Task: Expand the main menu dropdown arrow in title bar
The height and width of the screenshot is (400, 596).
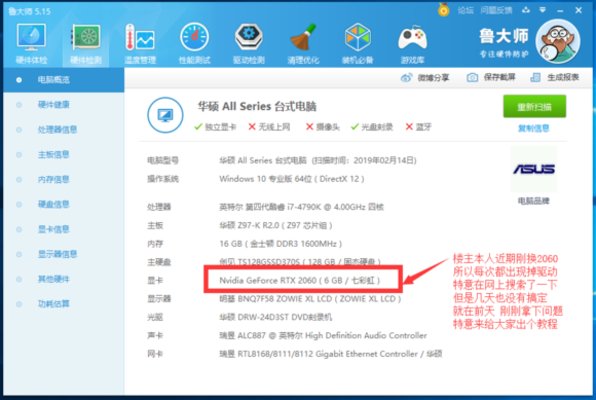Action: click(x=543, y=10)
